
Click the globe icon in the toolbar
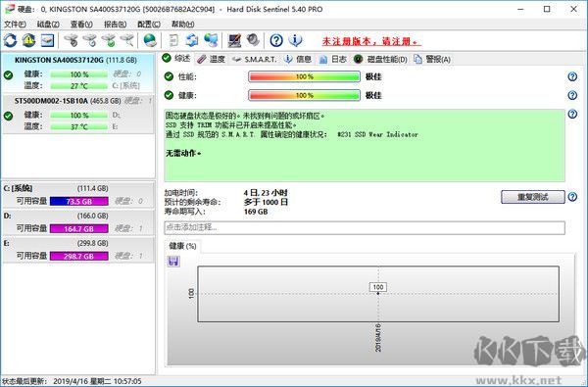point(150,40)
